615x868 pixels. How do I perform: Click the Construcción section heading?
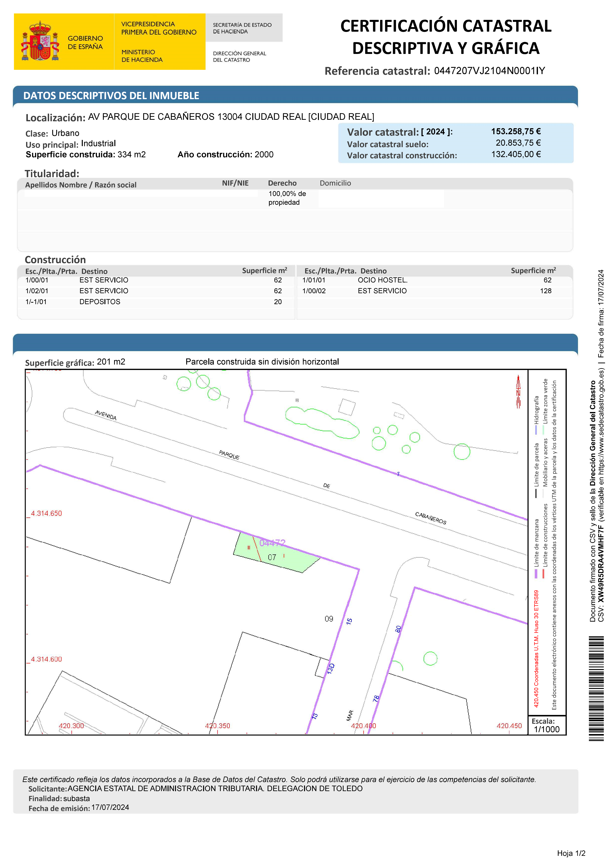click(55, 260)
